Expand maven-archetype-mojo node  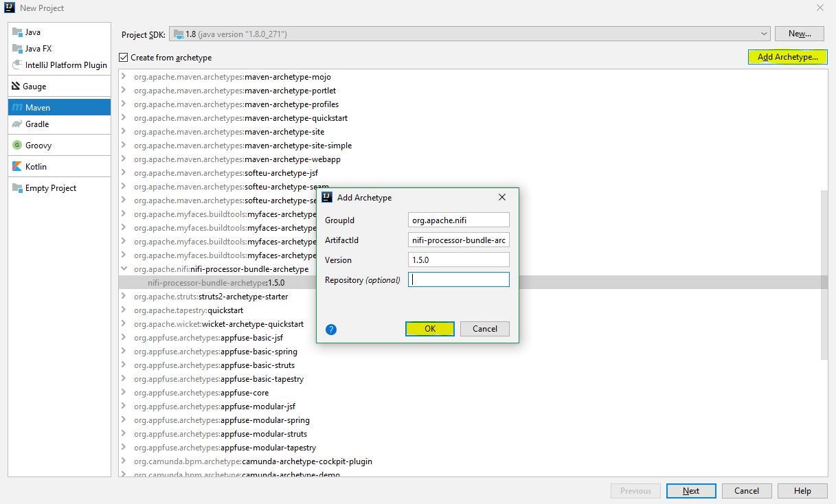tap(124, 77)
